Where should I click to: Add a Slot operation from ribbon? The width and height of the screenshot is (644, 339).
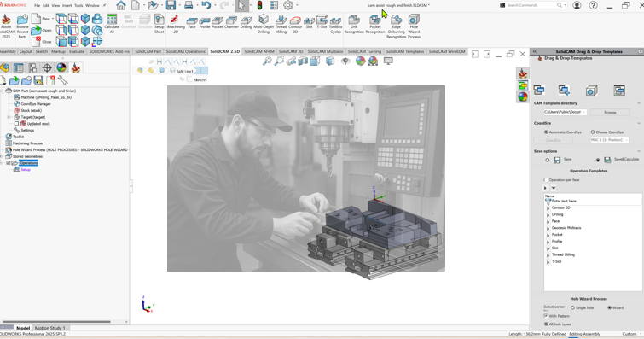(310, 23)
